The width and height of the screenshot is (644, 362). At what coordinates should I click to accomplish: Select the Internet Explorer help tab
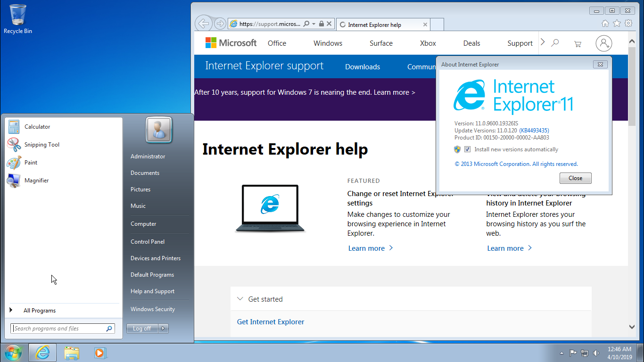coord(383,25)
